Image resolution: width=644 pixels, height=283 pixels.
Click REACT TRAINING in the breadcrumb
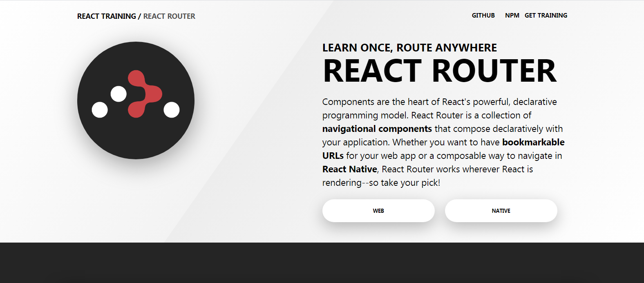tap(107, 16)
